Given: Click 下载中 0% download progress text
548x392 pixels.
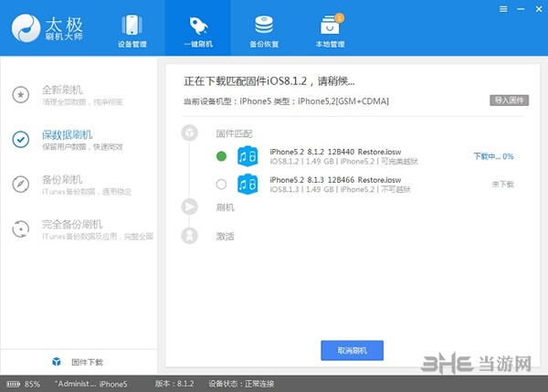Looking at the screenshot, I should [493, 156].
